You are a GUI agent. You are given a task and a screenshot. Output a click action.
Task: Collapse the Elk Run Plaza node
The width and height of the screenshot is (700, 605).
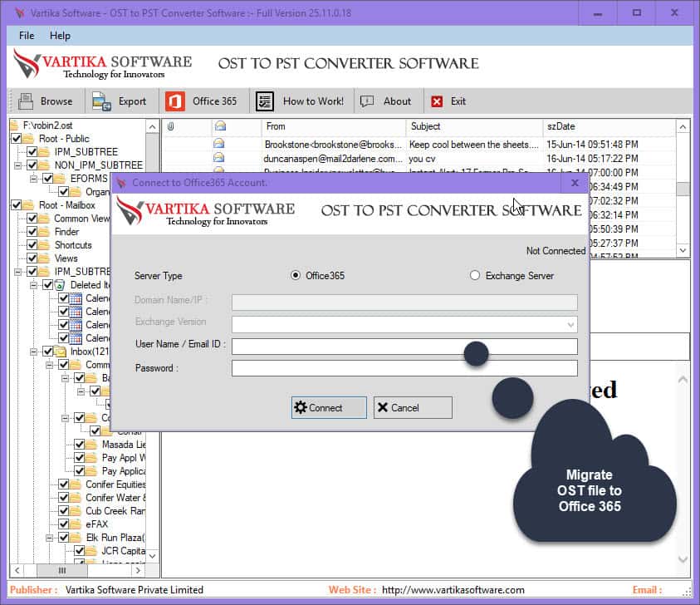(x=50, y=538)
